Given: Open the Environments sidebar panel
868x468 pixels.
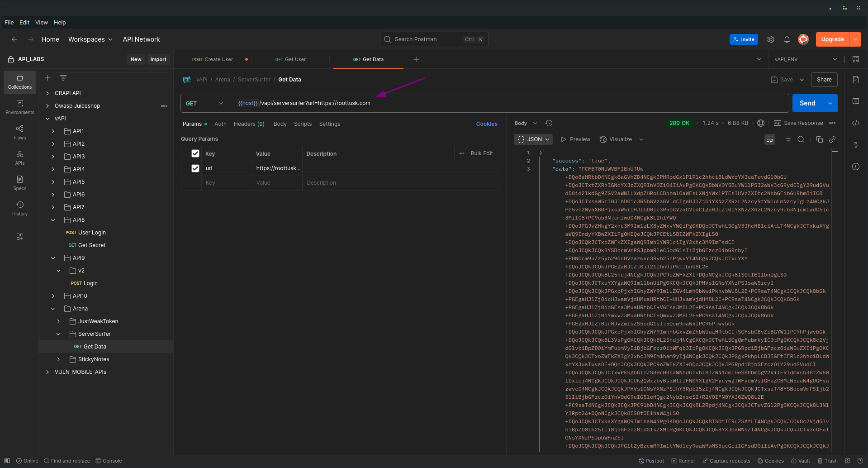Looking at the screenshot, I should pos(20,107).
